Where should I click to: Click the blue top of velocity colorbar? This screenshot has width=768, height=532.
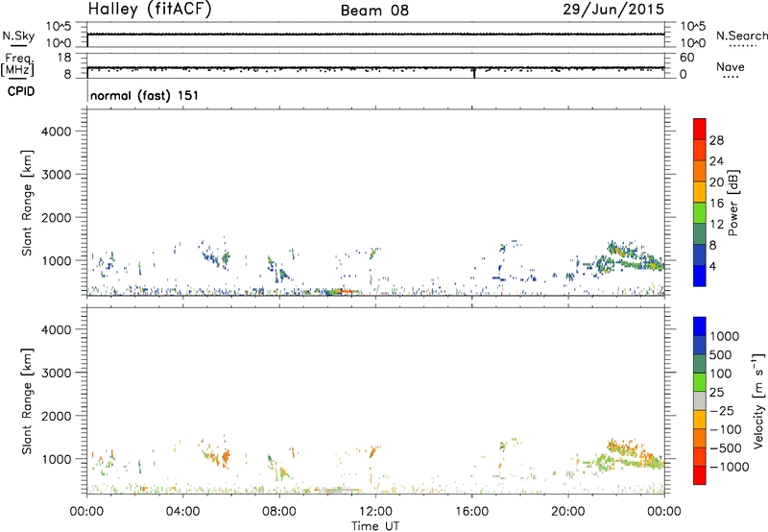[700, 326]
